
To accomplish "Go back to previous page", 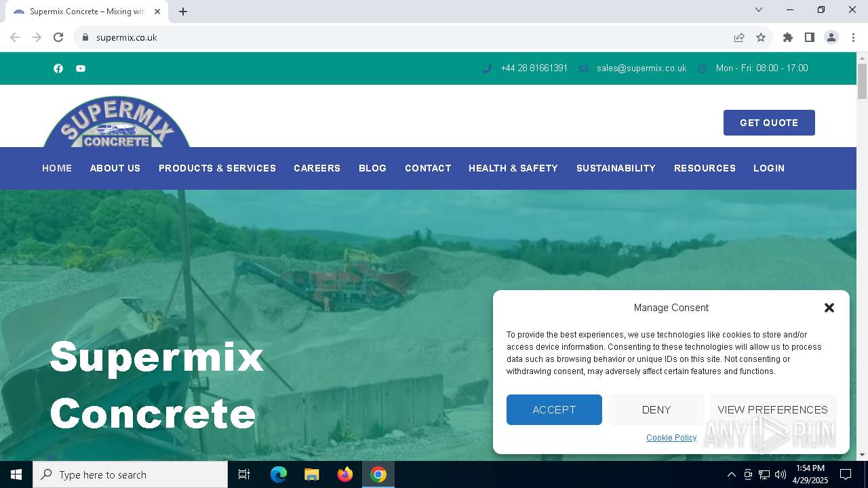I will pyautogui.click(x=15, y=37).
